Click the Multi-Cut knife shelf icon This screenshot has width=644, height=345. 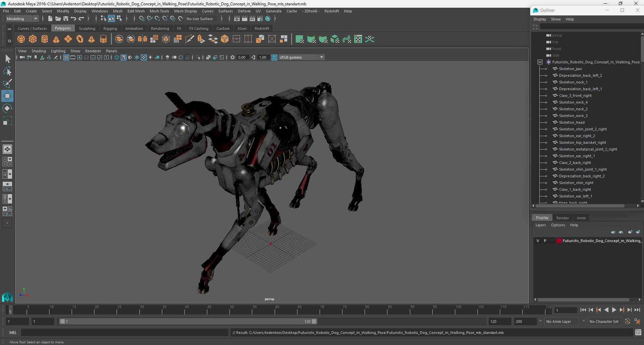click(x=190, y=39)
